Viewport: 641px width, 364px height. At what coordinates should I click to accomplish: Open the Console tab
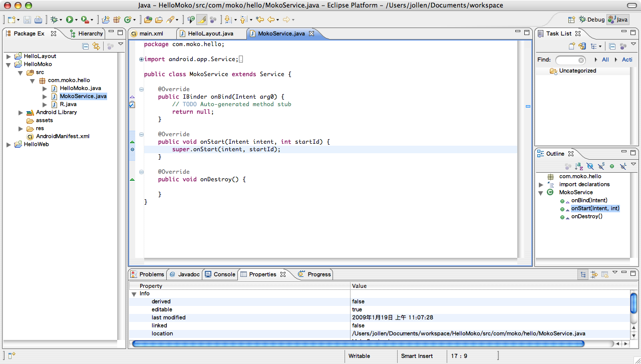(x=220, y=274)
